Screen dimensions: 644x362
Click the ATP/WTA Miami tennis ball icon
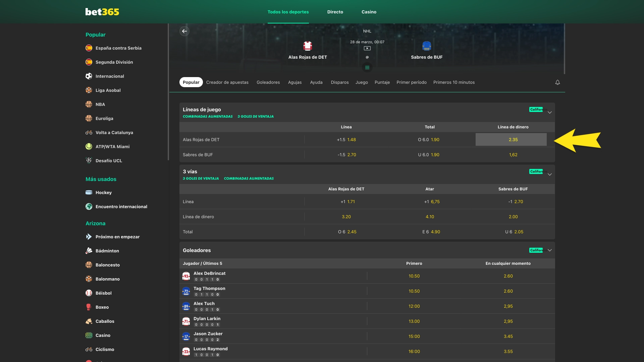(89, 146)
